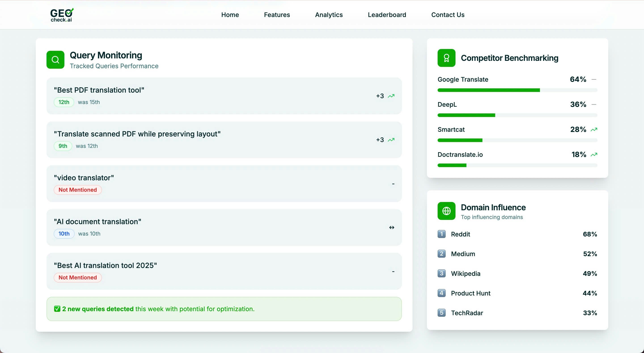Screen dimensions: 644x353
Task: Click the Domain Influence globe icon
Action: (446, 211)
